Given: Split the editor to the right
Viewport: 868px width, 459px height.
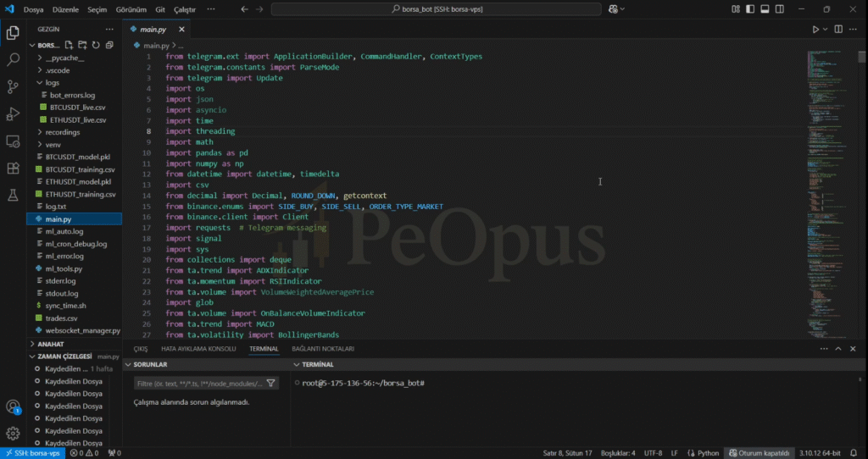Looking at the screenshot, I should [837, 30].
